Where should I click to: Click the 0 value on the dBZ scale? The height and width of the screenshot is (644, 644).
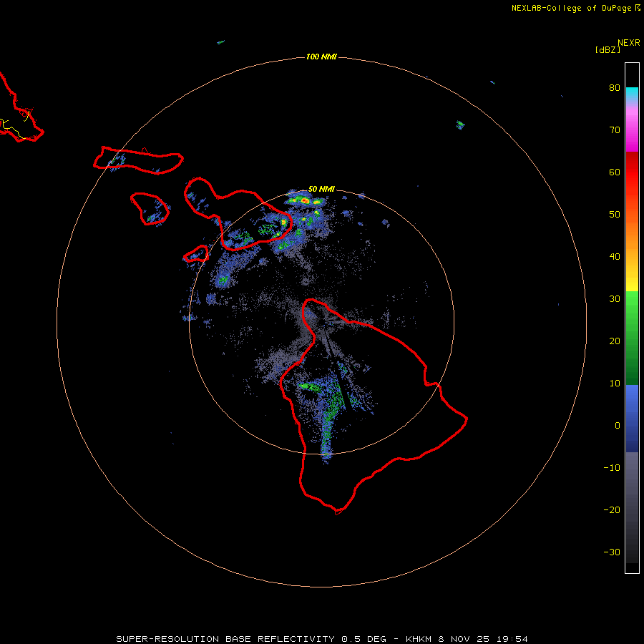tap(618, 426)
